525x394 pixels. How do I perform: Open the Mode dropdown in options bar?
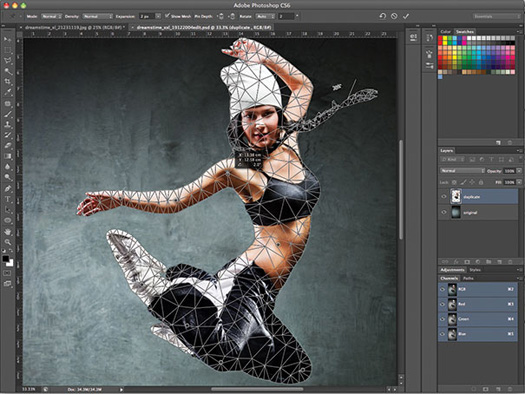(x=52, y=16)
